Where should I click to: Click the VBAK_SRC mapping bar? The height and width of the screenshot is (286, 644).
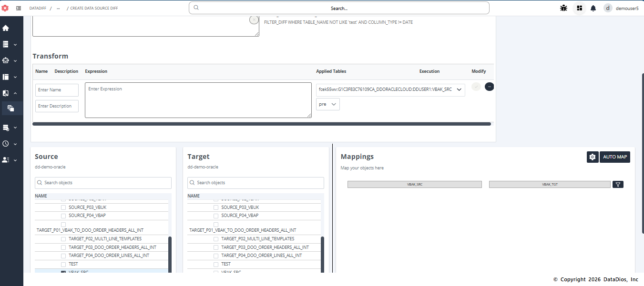(414, 185)
